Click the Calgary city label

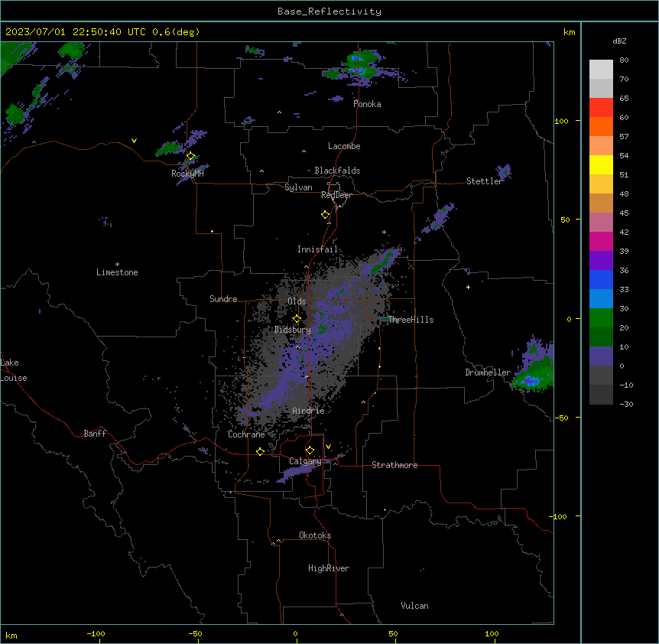(305, 461)
